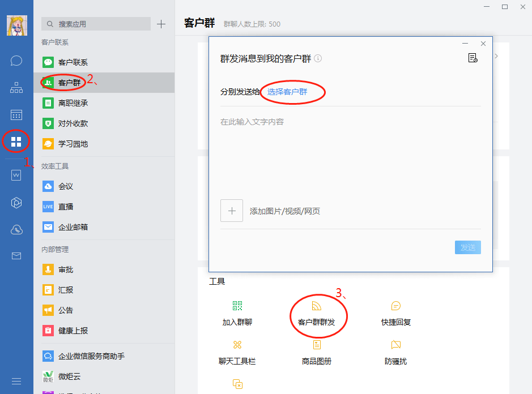Open the mail envelope icon in sidebar
Viewport: 532px width, 394px height.
pyautogui.click(x=16, y=256)
